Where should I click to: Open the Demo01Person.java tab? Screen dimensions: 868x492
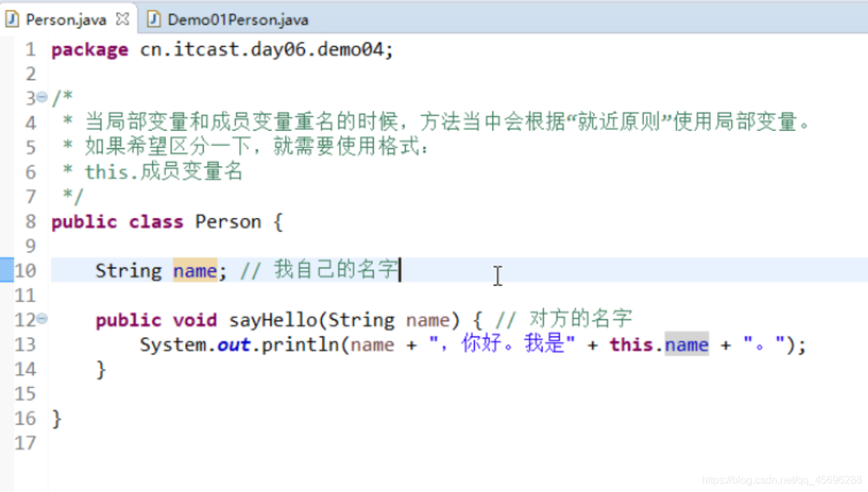coord(238,20)
